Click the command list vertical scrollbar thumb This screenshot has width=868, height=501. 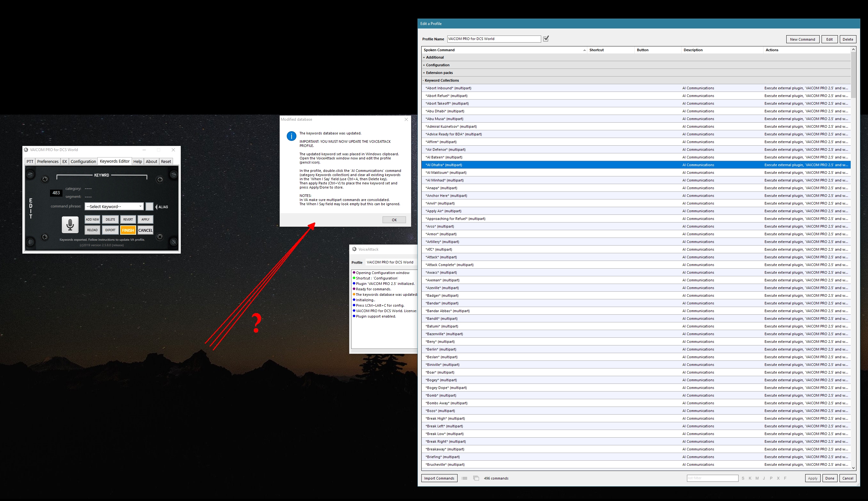point(853,75)
